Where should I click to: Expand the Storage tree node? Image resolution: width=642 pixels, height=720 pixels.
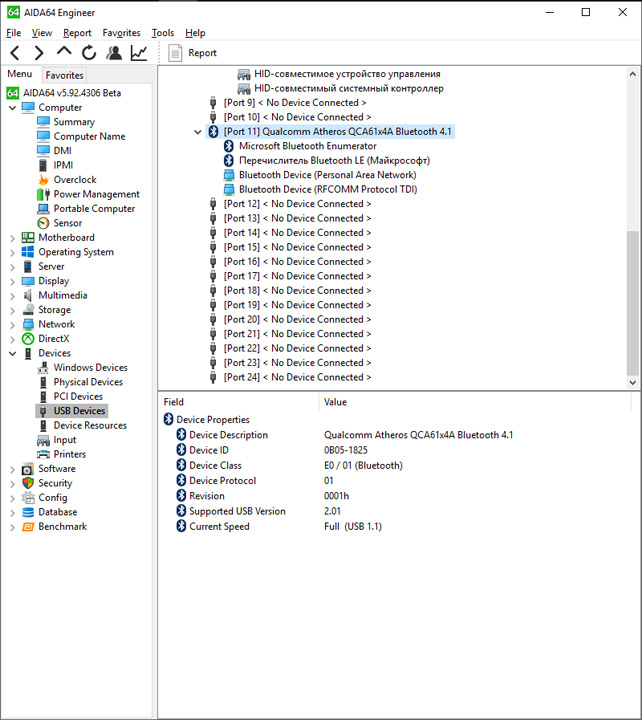click(x=12, y=310)
